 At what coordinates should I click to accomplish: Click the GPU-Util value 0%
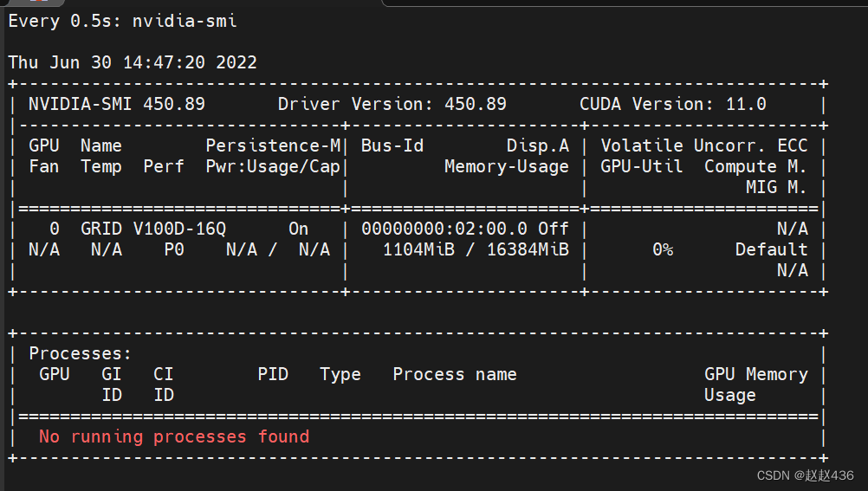663,249
